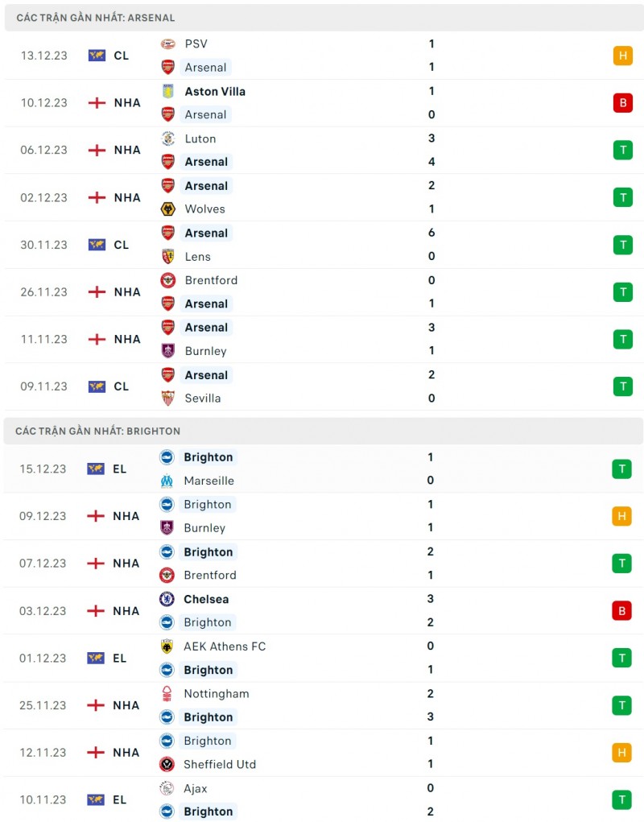
Task: Select the Ajax club logo
Action: point(167,788)
